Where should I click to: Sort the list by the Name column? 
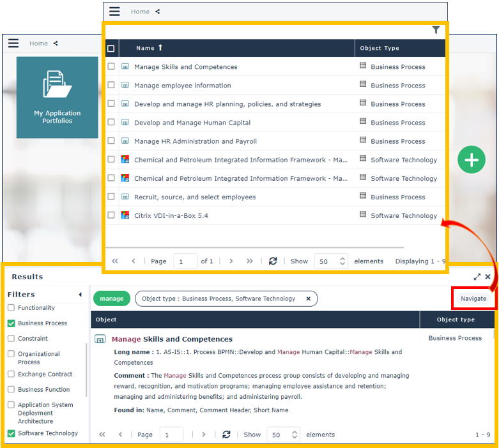click(x=146, y=48)
